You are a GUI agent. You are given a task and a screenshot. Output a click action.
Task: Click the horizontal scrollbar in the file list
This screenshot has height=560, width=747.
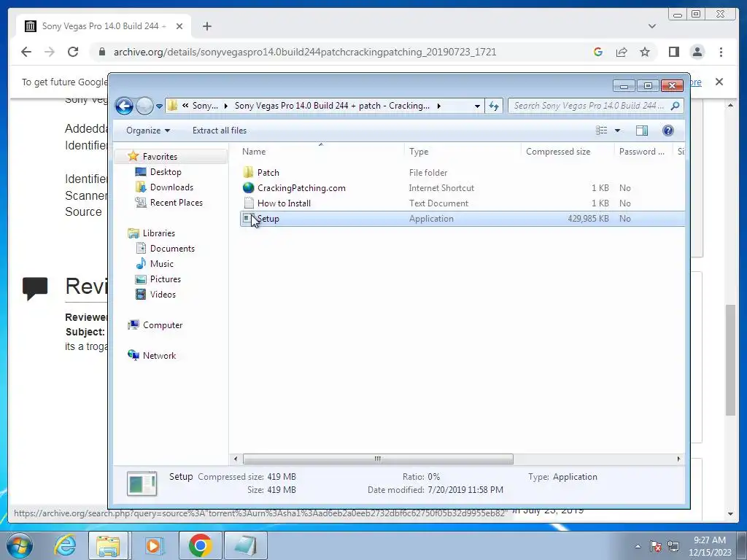[x=378, y=459]
